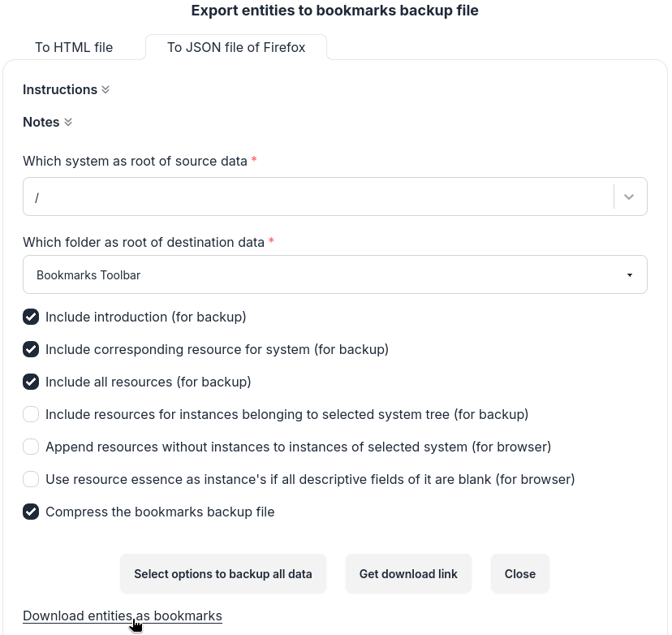Click the source system root select field
This screenshot has height=635, width=672.
317,197
